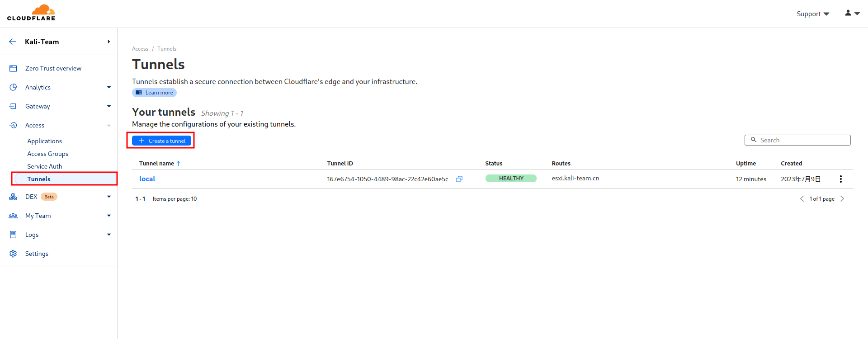Click the Gateway sidebar icon
Screen dimensions: 868x339
[x=13, y=106]
